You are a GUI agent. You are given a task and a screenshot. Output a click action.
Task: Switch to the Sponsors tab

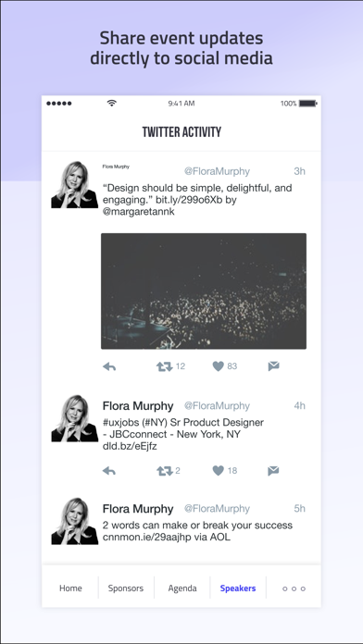pos(126,588)
